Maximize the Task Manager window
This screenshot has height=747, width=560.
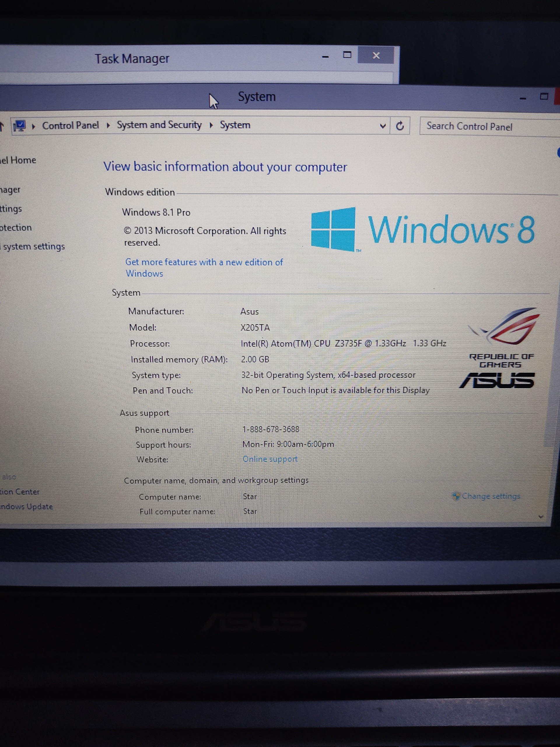pos(347,55)
